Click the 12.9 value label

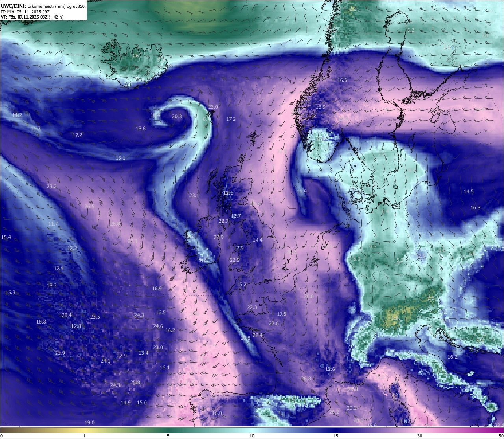(x=239, y=248)
